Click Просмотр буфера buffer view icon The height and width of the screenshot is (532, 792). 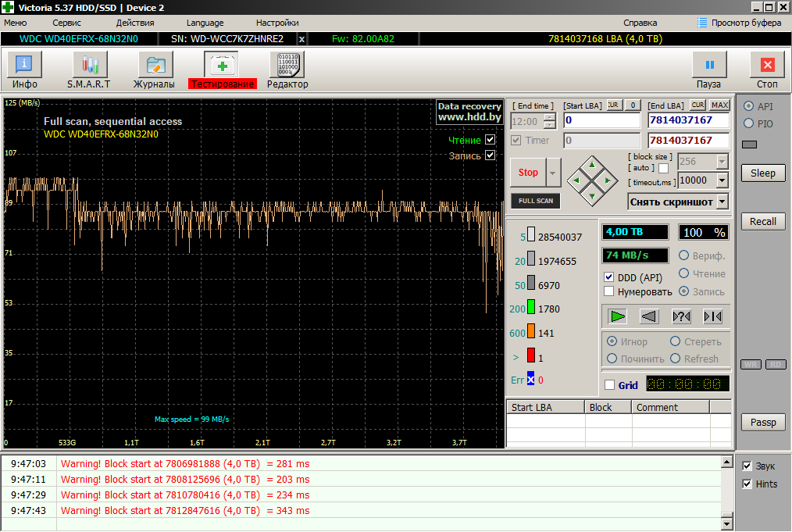point(703,23)
